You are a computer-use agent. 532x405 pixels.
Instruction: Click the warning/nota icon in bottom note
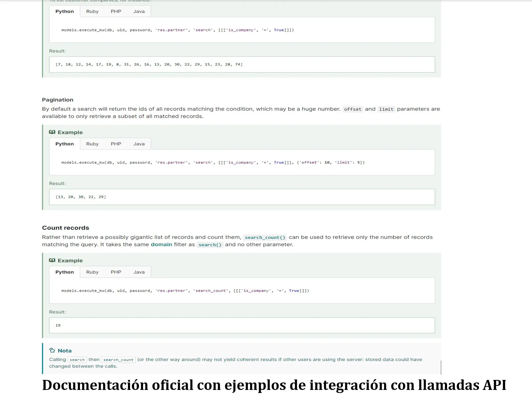coord(52,350)
